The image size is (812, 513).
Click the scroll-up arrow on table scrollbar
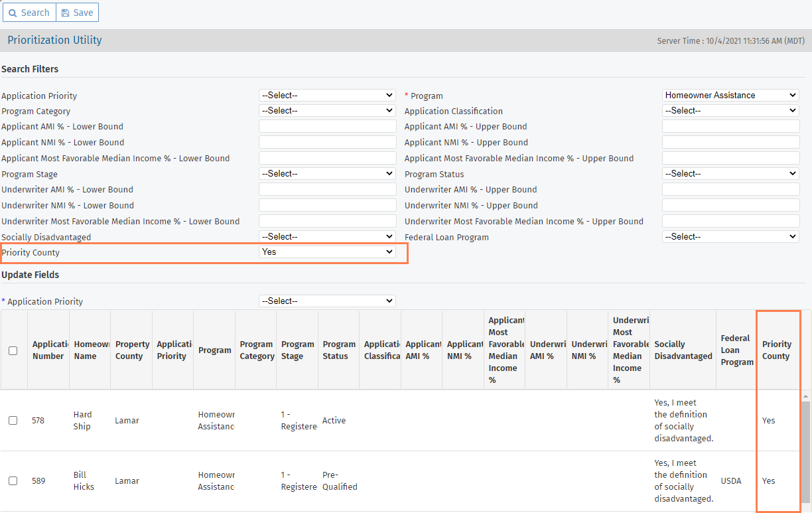806,396
